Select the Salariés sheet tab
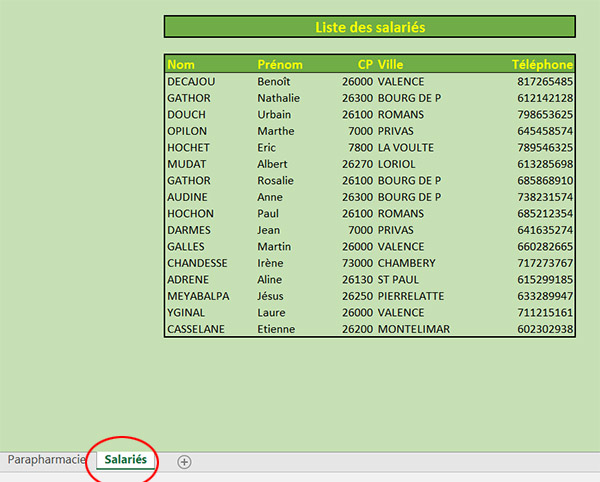 click(x=126, y=459)
